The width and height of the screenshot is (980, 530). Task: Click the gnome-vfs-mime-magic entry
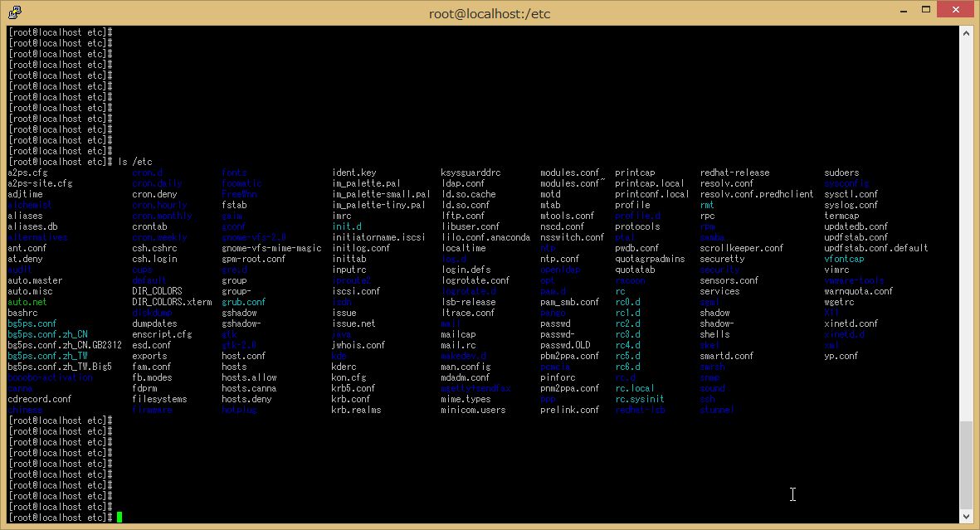pos(271,248)
